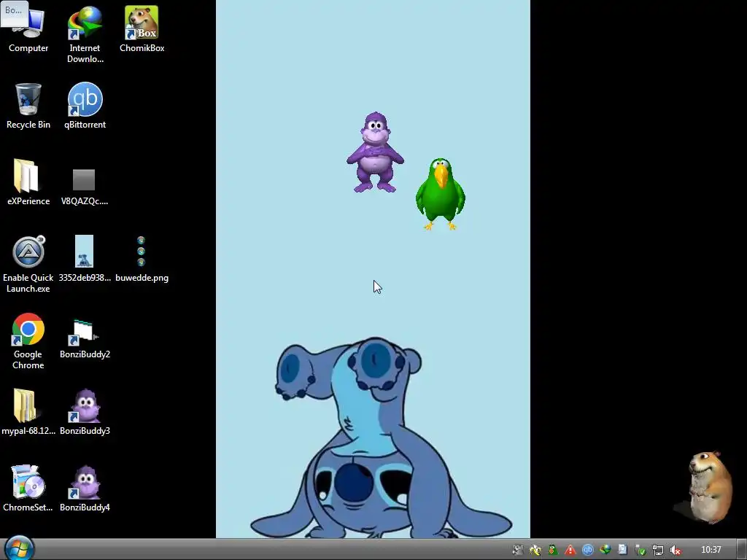Click the banana tray icon

click(x=535, y=550)
